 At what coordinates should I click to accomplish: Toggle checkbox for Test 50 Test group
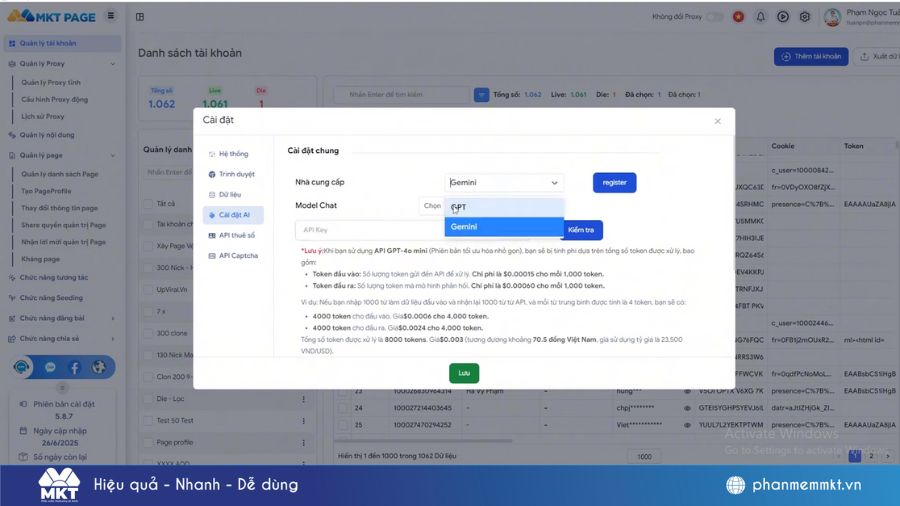148,421
